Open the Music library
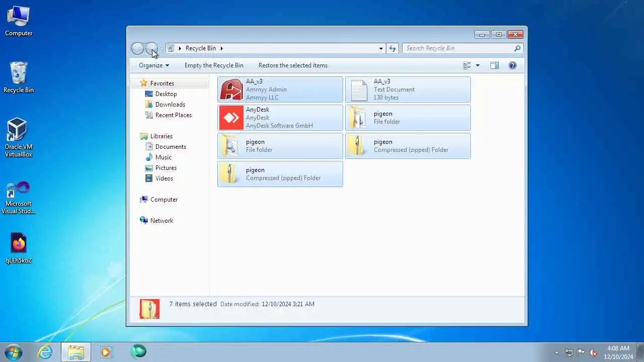The width and height of the screenshot is (644, 362). (163, 157)
